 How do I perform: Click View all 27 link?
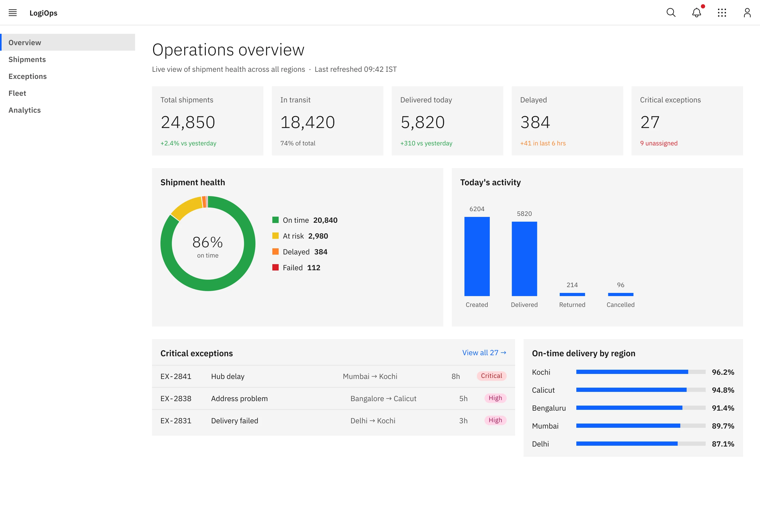click(484, 353)
